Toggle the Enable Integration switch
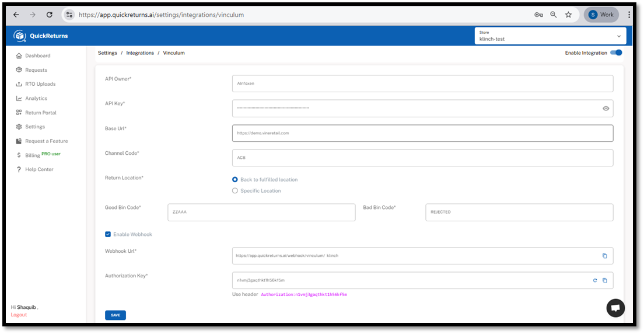This screenshot has width=644, height=334. click(x=616, y=53)
